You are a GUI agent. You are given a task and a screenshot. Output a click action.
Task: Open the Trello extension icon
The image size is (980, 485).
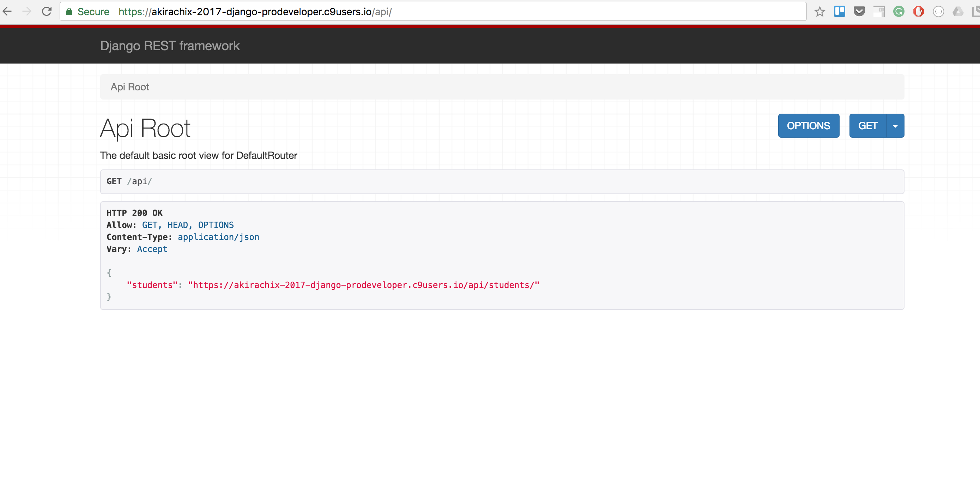(839, 11)
